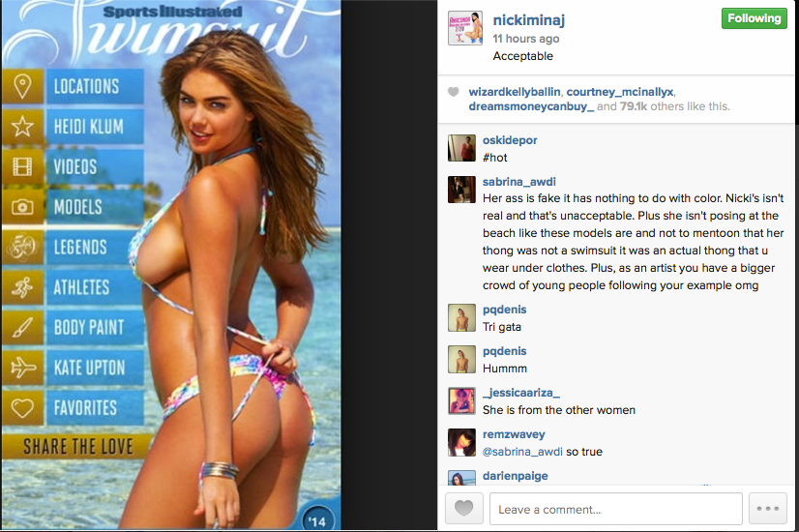Click the runner icon beside Athletes

pyautogui.click(x=22, y=287)
